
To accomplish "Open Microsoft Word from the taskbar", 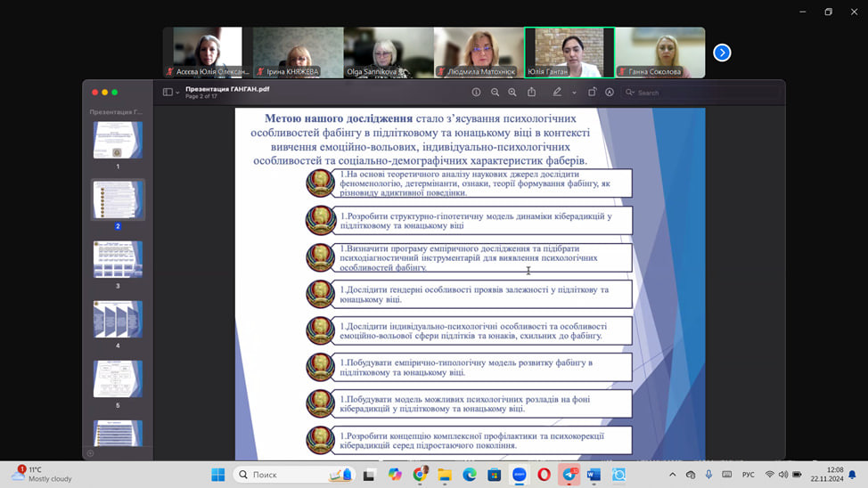I will (594, 475).
